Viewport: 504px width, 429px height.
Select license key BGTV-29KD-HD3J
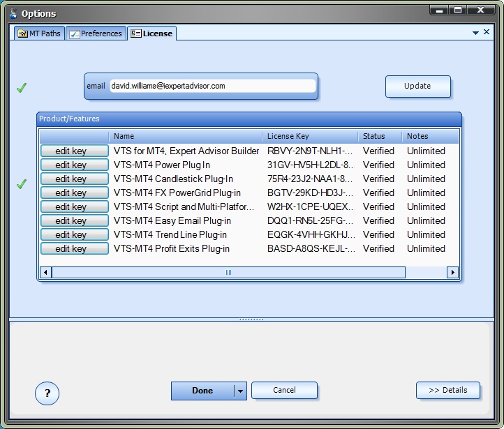(310, 193)
